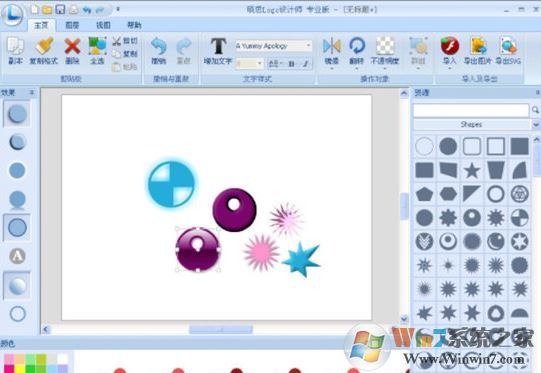The height and width of the screenshot is (373, 541).
Task: Click the 效果 panel pin button
Action: [x=32, y=92]
